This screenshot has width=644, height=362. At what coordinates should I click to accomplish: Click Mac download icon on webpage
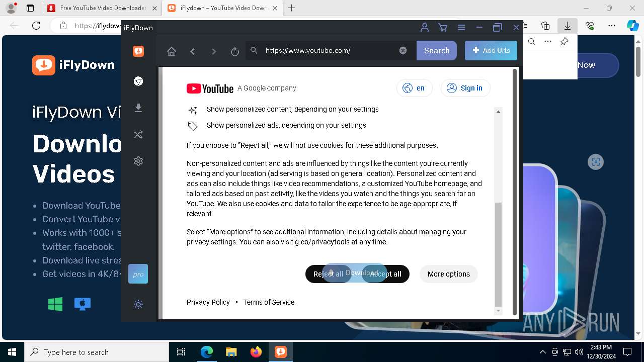click(x=83, y=304)
